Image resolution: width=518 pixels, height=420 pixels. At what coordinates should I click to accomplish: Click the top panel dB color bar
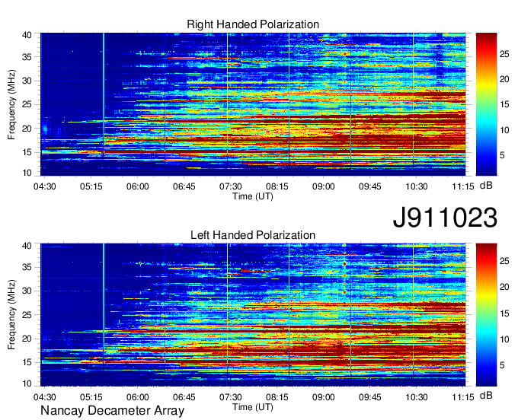[486, 104]
